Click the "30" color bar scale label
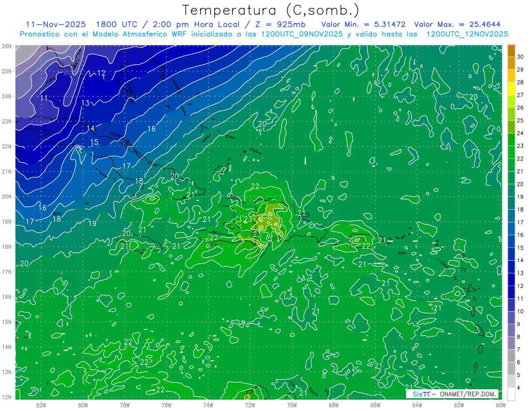The height and width of the screenshot is (411, 532). (x=520, y=57)
